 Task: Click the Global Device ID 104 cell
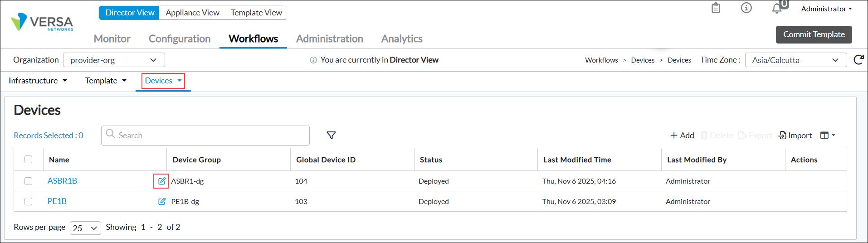point(301,181)
